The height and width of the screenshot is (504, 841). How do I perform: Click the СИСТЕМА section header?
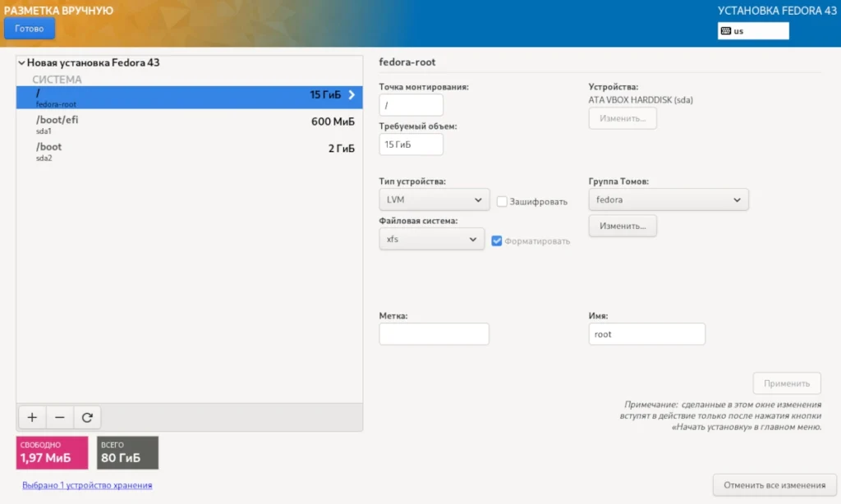pyautogui.click(x=57, y=80)
